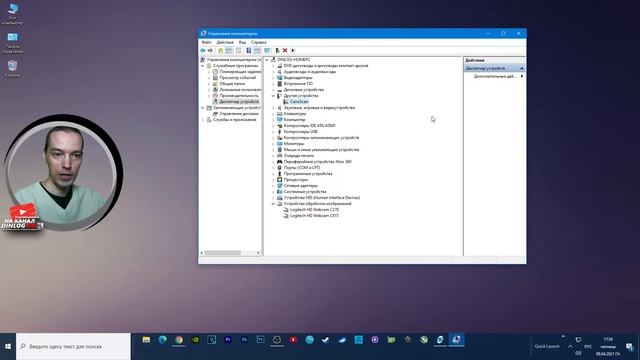
Task: Open the notification center icon
Action: (629, 346)
